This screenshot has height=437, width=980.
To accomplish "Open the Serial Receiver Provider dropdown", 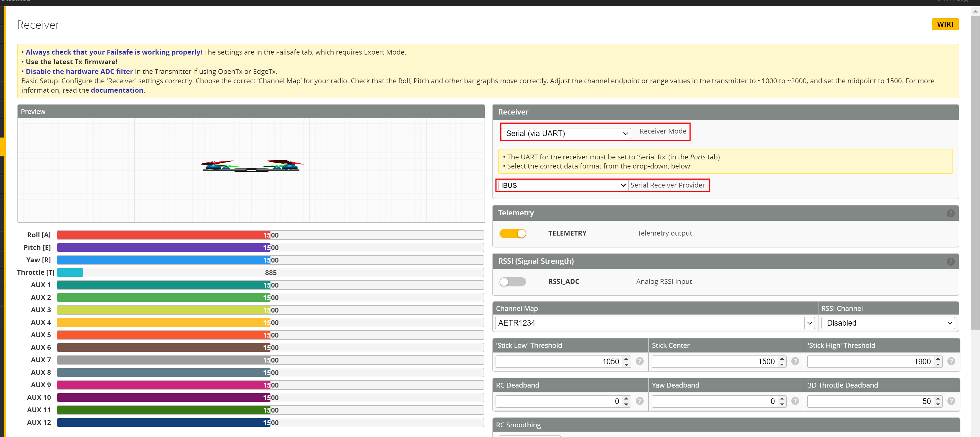I will 563,185.
